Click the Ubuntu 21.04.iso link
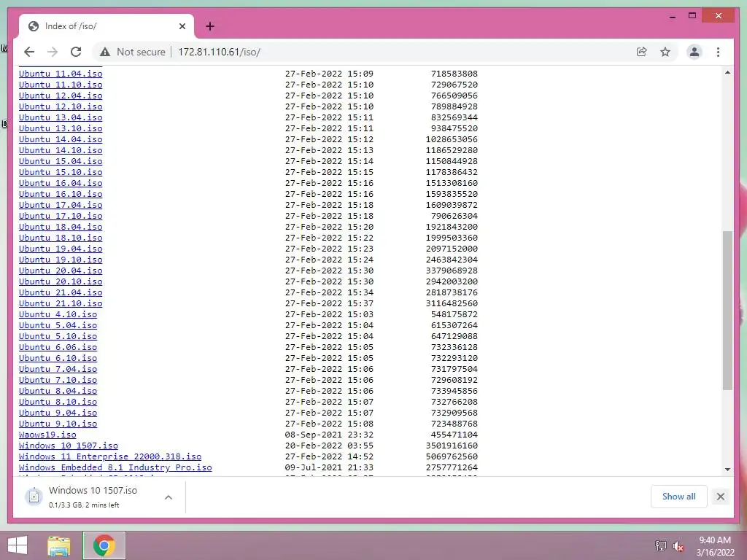 (x=61, y=293)
